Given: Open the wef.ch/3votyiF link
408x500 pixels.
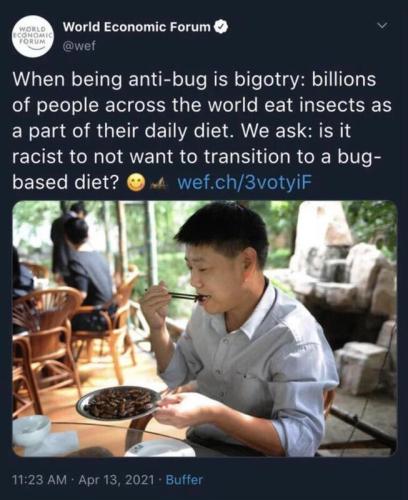Looking at the screenshot, I should [x=245, y=182].
